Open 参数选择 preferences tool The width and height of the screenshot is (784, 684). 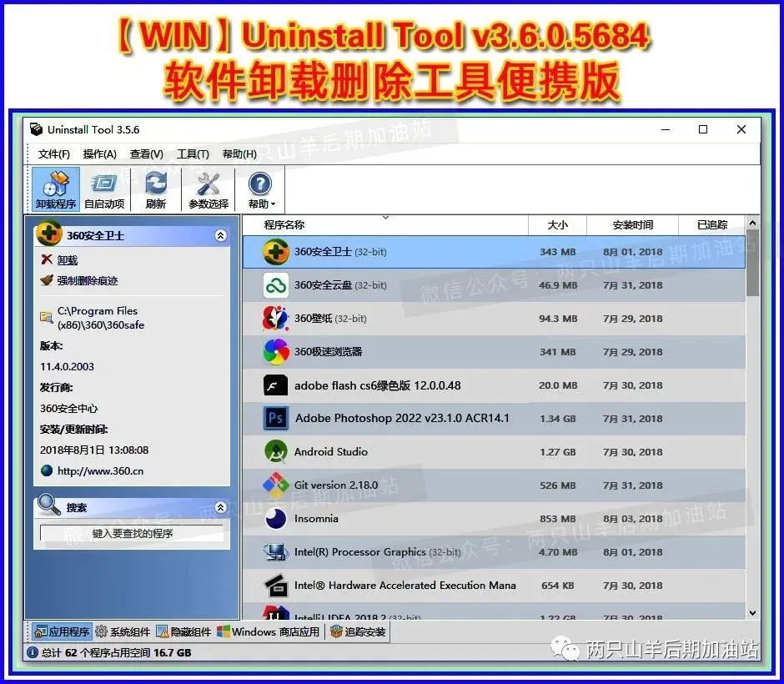209,189
